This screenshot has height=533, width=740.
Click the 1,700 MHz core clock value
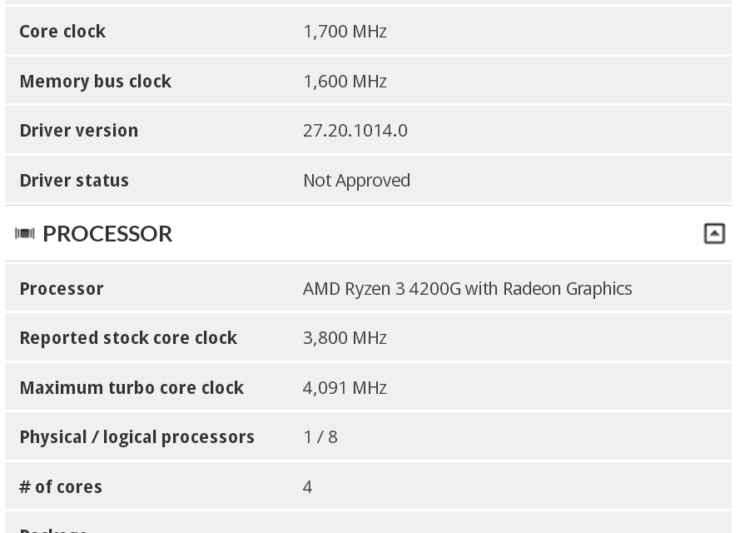[344, 32]
